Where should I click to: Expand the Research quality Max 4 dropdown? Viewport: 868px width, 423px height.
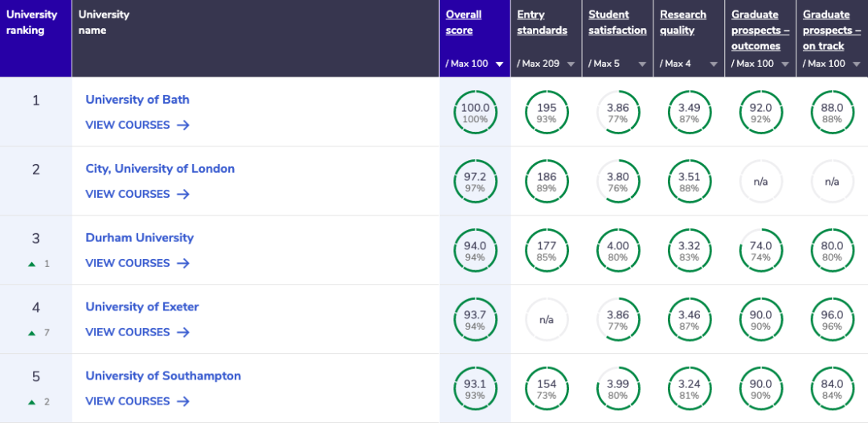point(714,64)
